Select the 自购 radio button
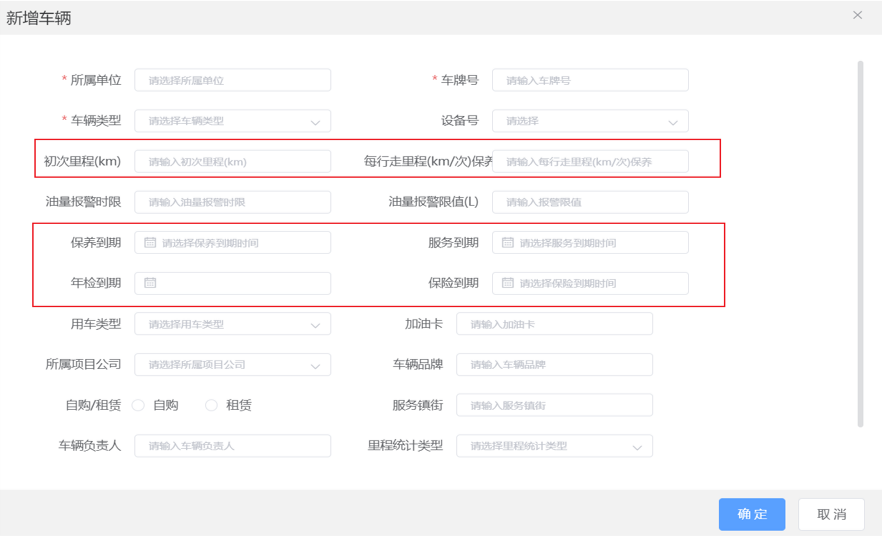This screenshot has height=536, width=882. 138,405
